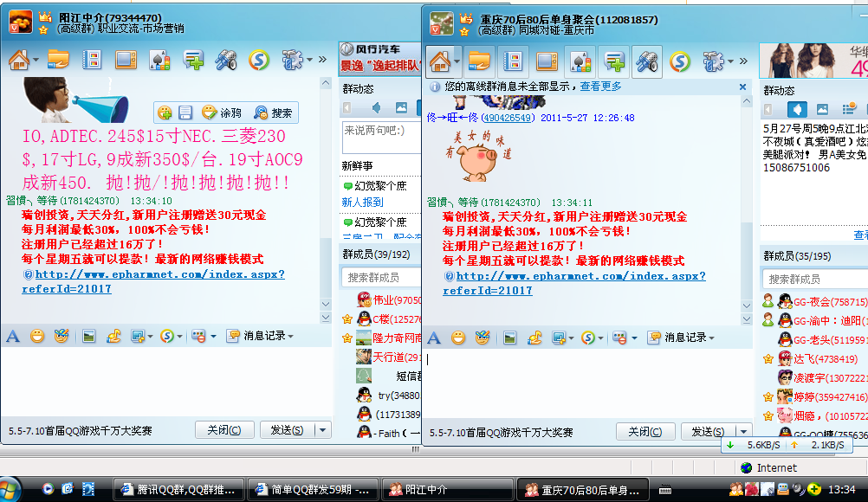The width and height of the screenshot is (868, 502).
Task: Click 搜索群成员 field in 阳江中介 window
Action: [x=381, y=278]
